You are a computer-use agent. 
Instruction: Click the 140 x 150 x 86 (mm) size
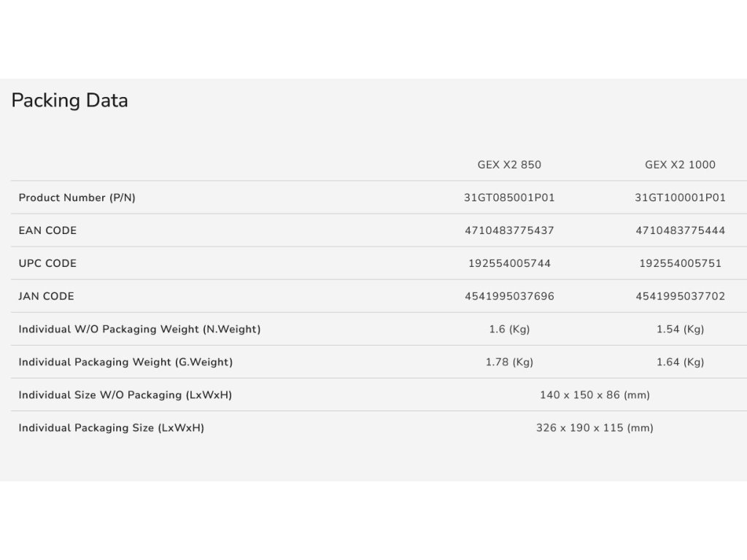coord(595,394)
